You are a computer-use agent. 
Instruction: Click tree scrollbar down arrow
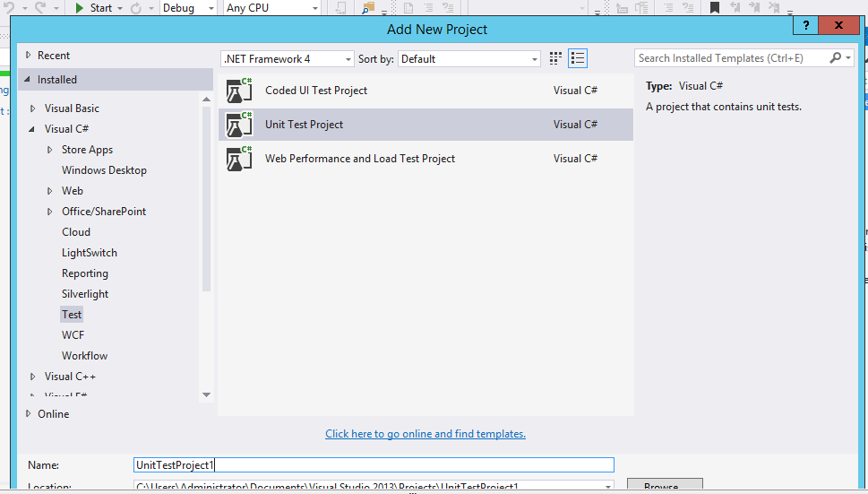coord(207,394)
